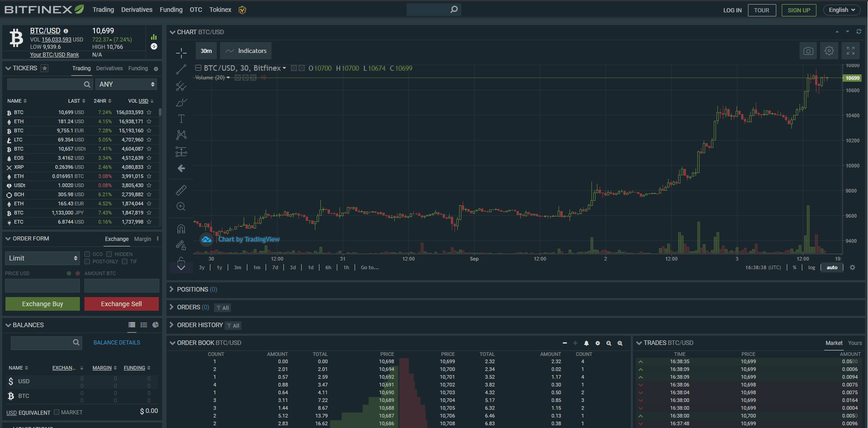Decrease order book precision with minus icon
This screenshot has height=428, width=868.
(x=565, y=343)
